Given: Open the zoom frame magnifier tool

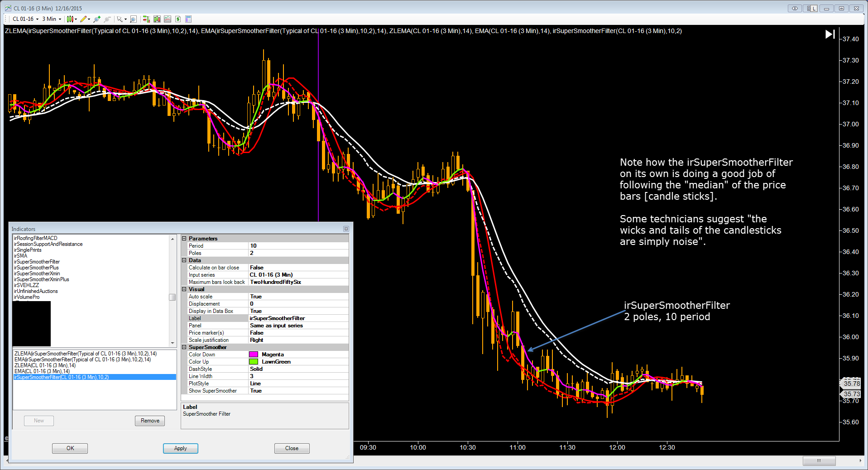Looking at the screenshot, I should tap(133, 19).
